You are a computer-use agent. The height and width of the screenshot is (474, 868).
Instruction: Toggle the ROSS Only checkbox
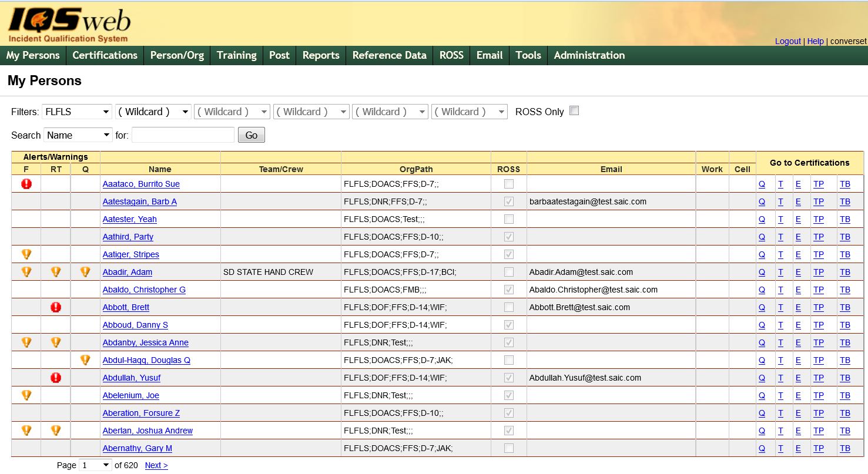(x=574, y=110)
